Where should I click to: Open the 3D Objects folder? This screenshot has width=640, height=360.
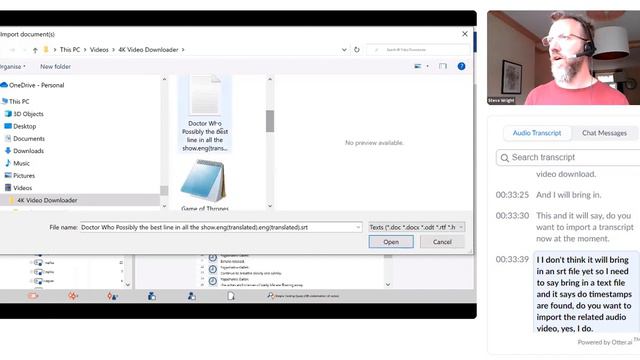coord(24,114)
